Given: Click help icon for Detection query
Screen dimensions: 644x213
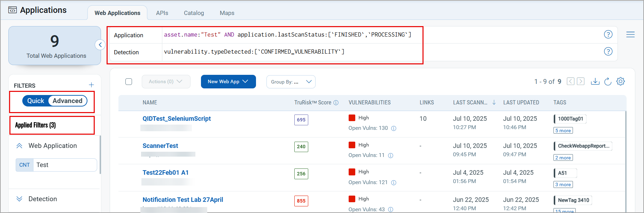Looking at the screenshot, I should click(x=608, y=52).
